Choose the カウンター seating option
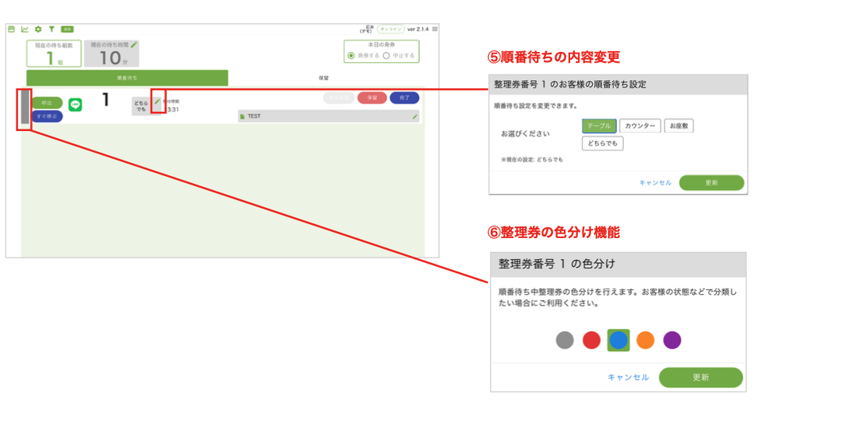 641,126
